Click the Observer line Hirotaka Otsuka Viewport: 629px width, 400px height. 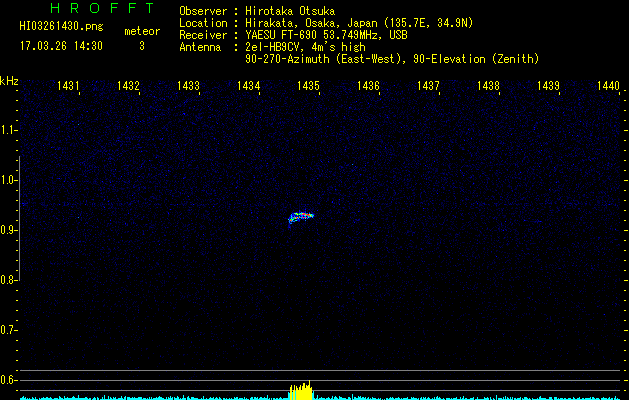pos(257,11)
